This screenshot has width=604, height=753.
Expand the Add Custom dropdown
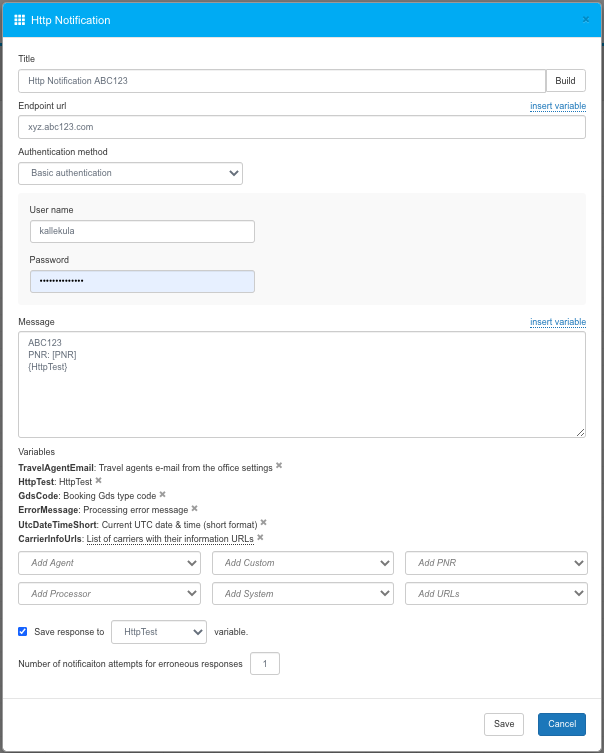click(x=303, y=564)
